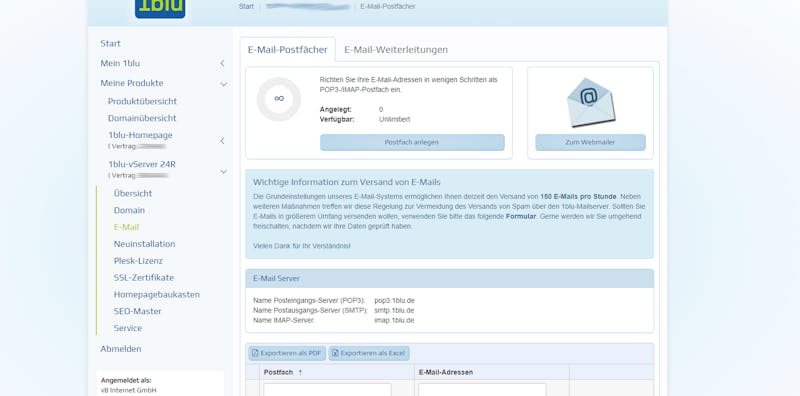Screen dimensions: 800x396
Task: Expand the Mein 1blu menu
Action: [222, 63]
